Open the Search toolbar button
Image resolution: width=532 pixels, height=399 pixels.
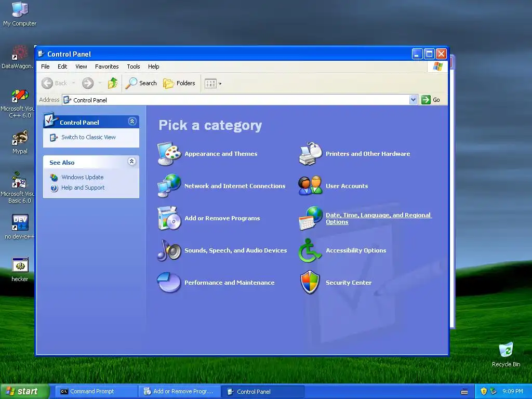tap(141, 83)
